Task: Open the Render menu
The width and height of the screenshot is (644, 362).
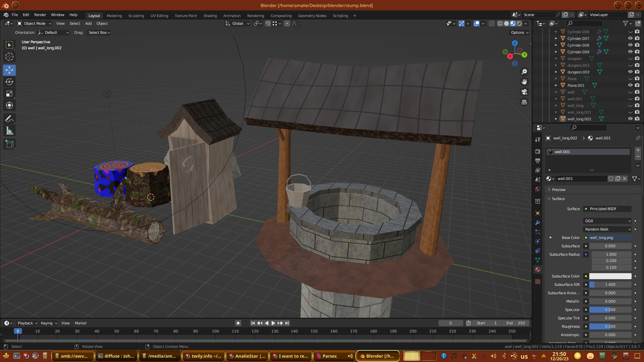Action: click(40, 15)
